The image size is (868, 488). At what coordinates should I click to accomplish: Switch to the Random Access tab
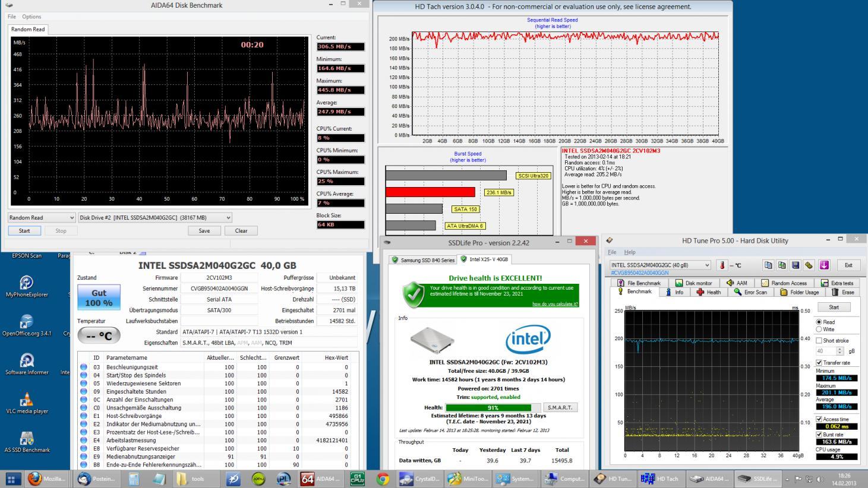(784, 283)
